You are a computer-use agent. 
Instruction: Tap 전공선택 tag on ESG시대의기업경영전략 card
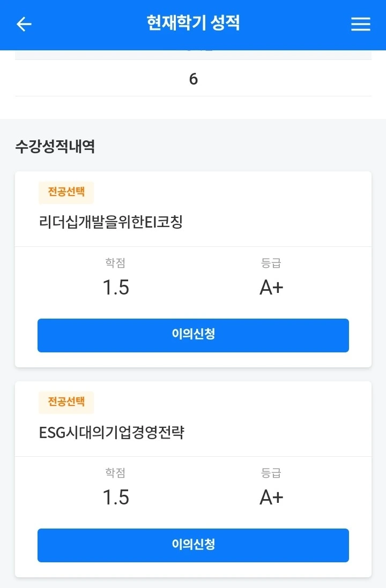(66, 403)
